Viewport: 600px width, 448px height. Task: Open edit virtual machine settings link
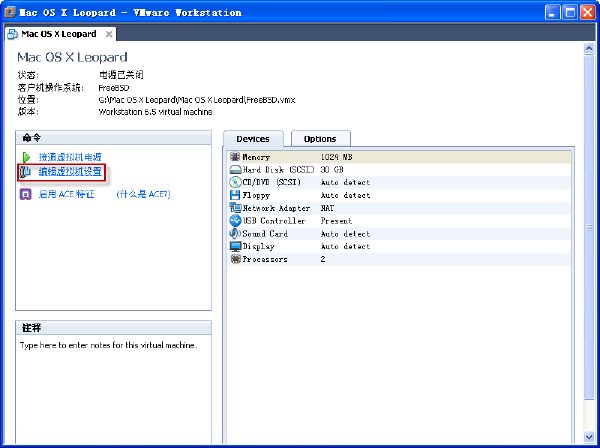(70, 172)
